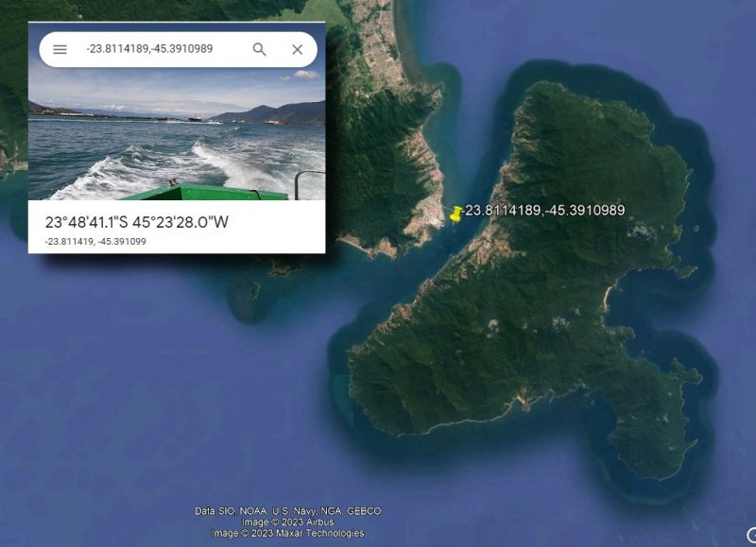This screenshot has height=547, width=756.
Task: Click Image © 2023 Maxar Technologies text
Action: 288,533
